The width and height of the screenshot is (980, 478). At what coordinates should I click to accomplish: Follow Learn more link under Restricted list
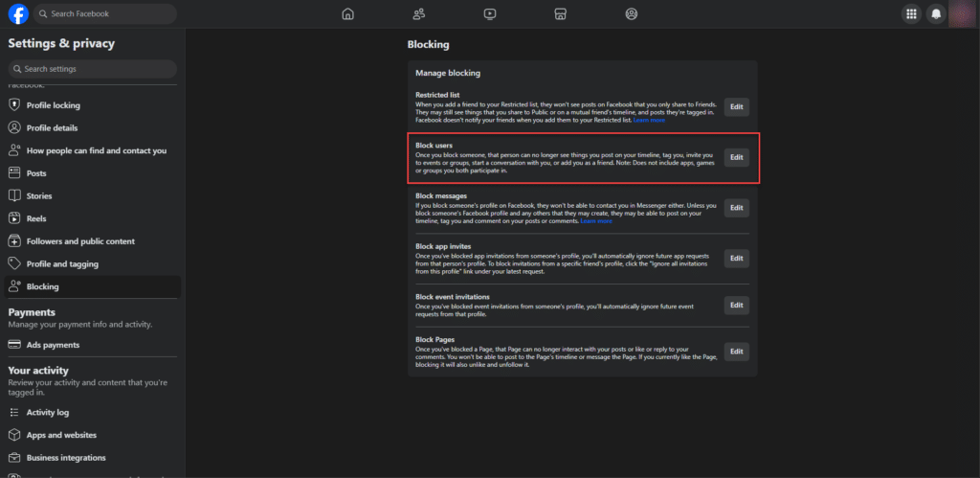coord(649,121)
